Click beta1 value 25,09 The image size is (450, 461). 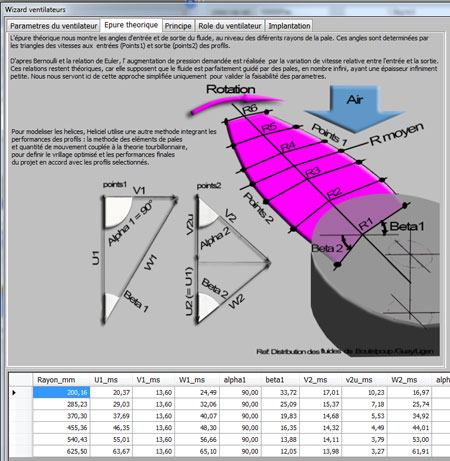[280, 404]
